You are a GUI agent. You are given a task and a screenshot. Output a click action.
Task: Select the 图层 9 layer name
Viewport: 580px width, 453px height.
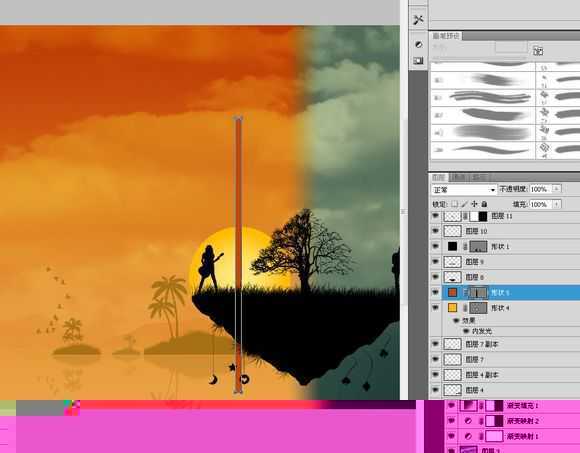pyautogui.click(x=475, y=262)
